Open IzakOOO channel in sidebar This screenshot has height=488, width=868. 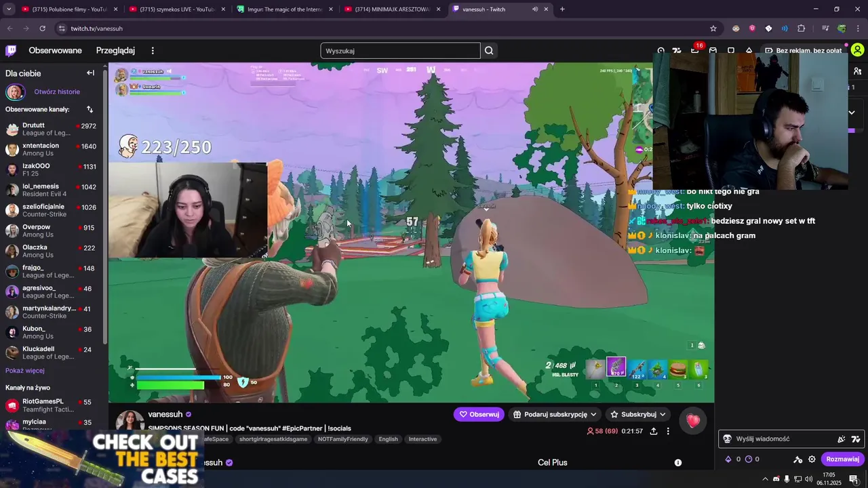coord(52,169)
